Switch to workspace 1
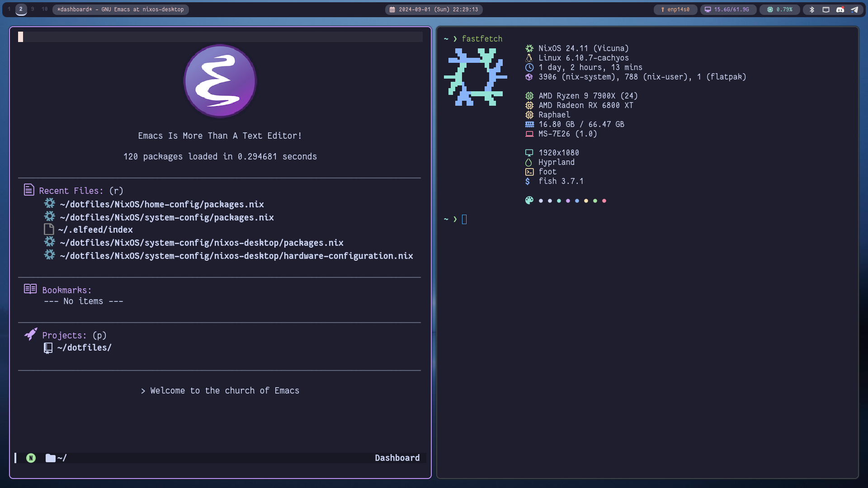 (9, 9)
